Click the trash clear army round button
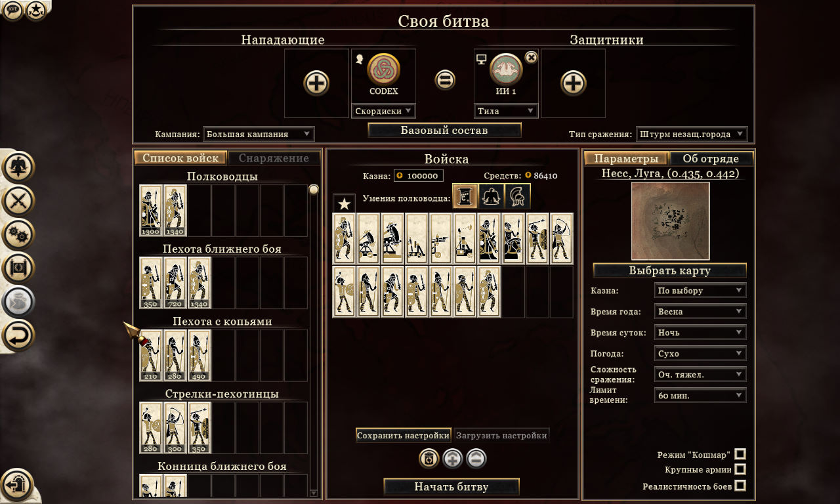 point(429,459)
